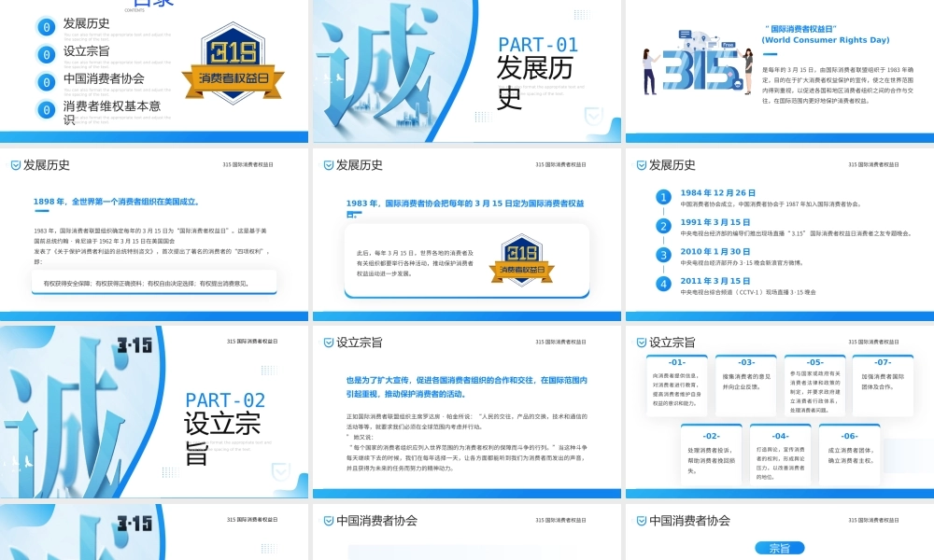This screenshot has width=934, height=560.
Task: Click the date 2011 年 3 月 15 日
Action: [x=715, y=281]
